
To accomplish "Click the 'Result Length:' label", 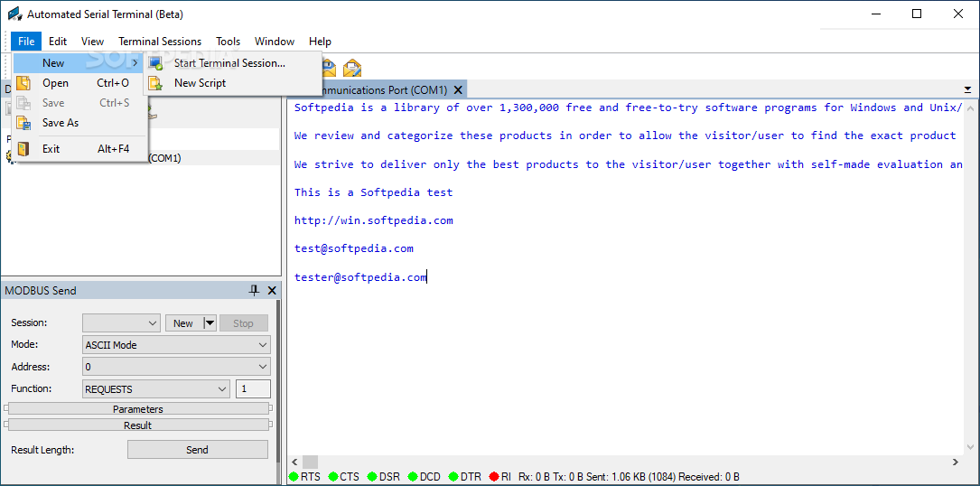I will 42,450.
